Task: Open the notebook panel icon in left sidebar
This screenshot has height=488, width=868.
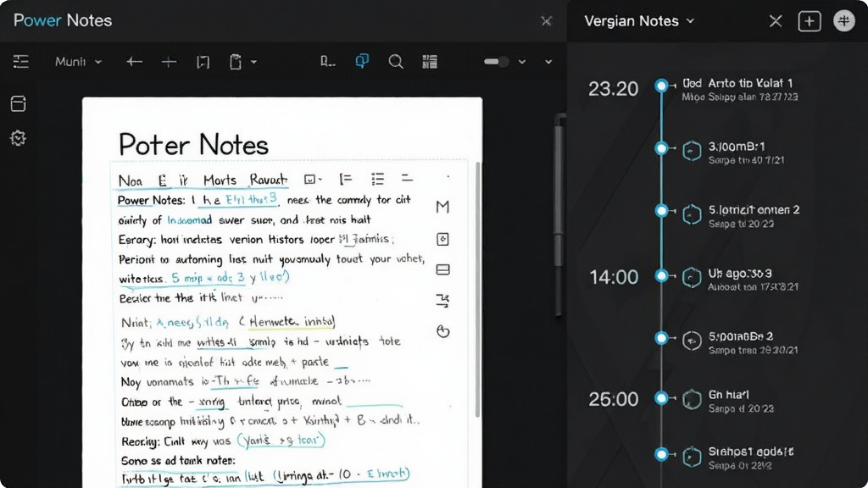Action: pyautogui.click(x=19, y=103)
